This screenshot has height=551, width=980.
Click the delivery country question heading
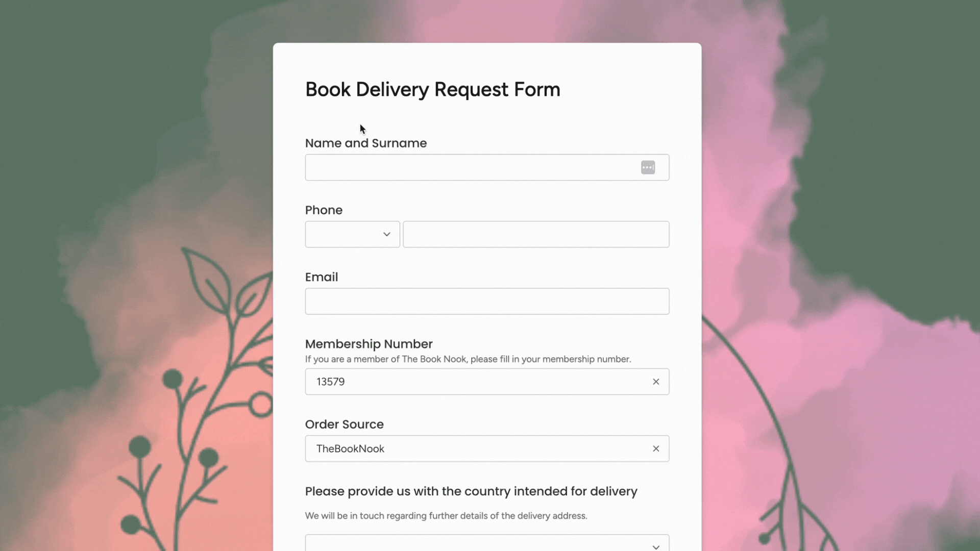471,491
